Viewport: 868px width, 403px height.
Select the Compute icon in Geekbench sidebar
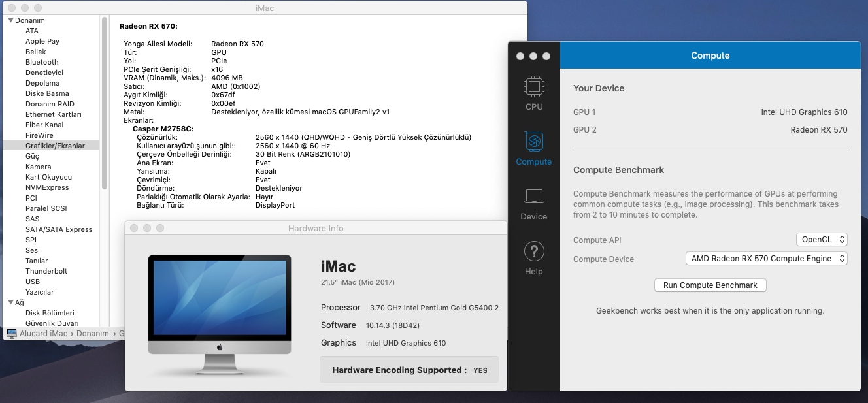(x=534, y=148)
